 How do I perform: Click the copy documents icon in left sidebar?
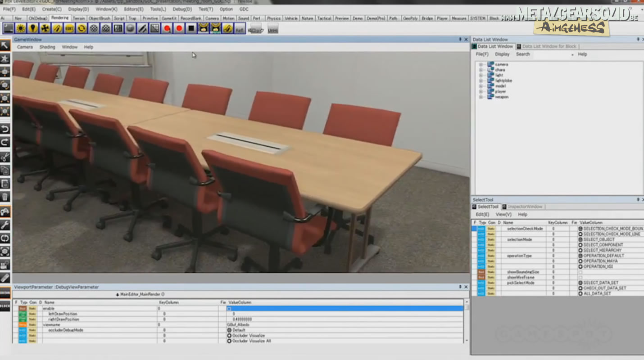pos(5,170)
